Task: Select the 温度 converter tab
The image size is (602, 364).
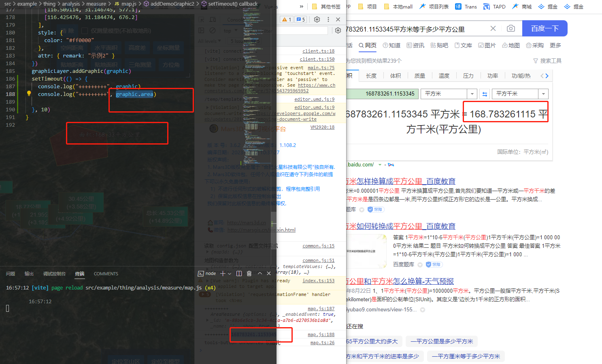Action: pyautogui.click(x=444, y=76)
